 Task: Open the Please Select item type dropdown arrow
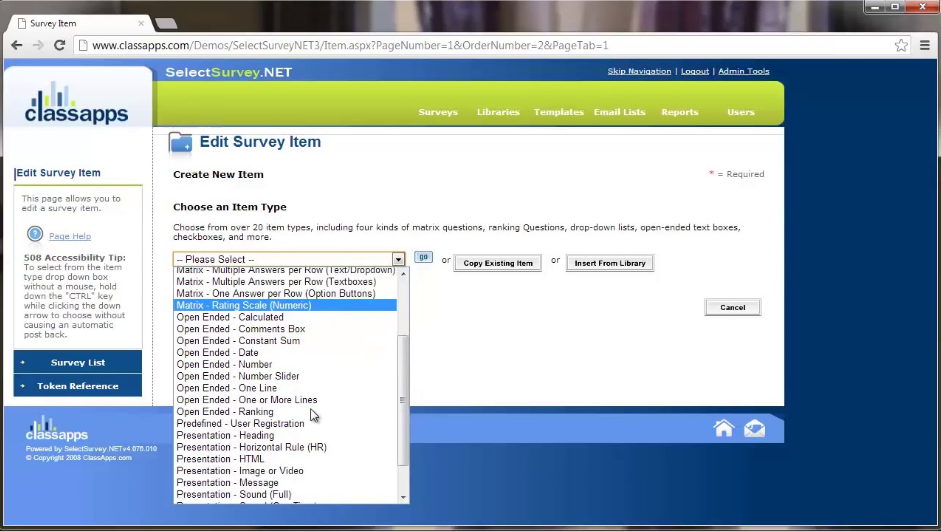point(398,260)
